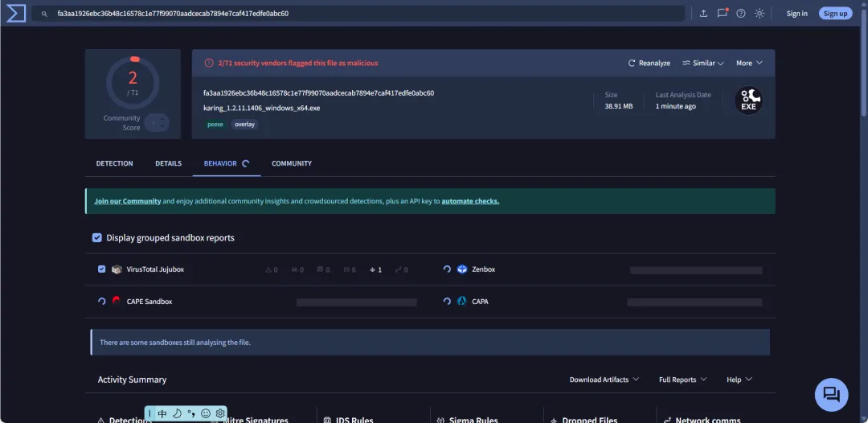
Task: Click the 2/71 detection score gauge
Action: click(133, 83)
